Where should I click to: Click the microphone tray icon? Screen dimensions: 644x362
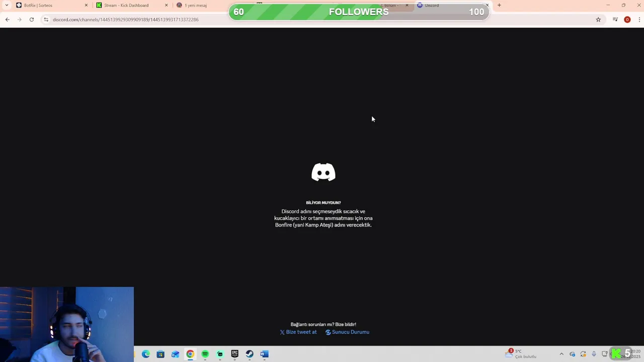[594, 354]
